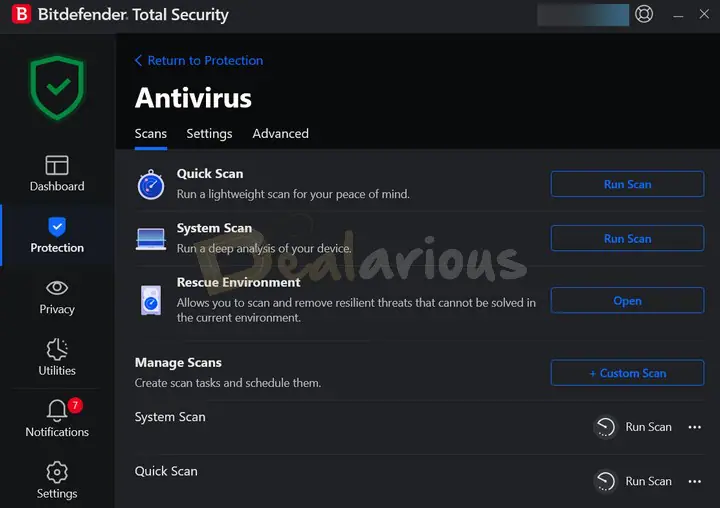Select the Protection shield icon in the sidebar

(57, 227)
